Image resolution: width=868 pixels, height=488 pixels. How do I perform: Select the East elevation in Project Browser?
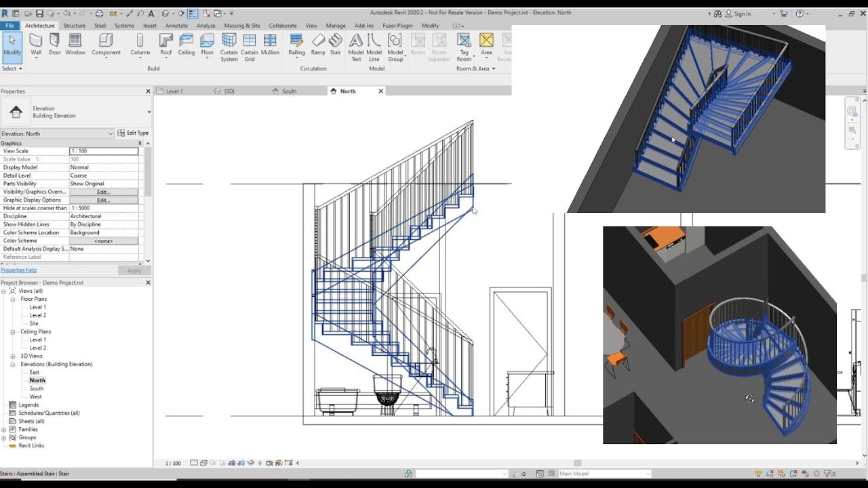tap(35, 372)
